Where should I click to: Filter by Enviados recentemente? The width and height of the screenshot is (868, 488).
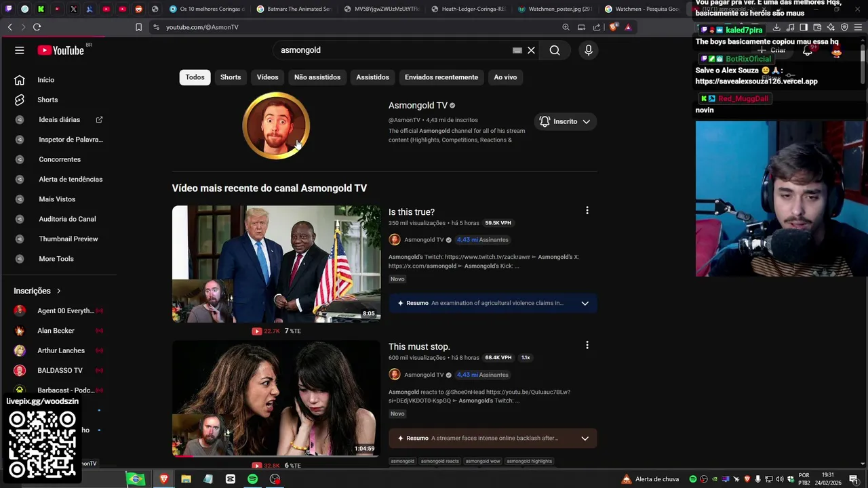(x=441, y=77)
